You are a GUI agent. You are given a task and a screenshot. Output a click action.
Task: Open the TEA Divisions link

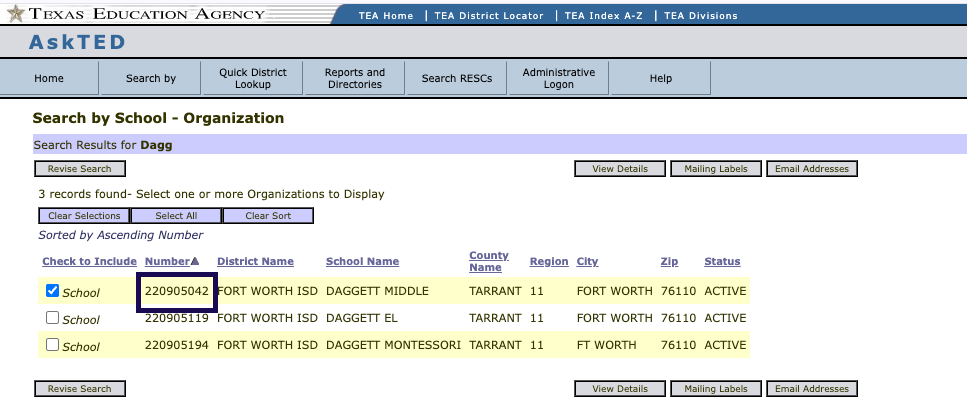coord(701,16)
